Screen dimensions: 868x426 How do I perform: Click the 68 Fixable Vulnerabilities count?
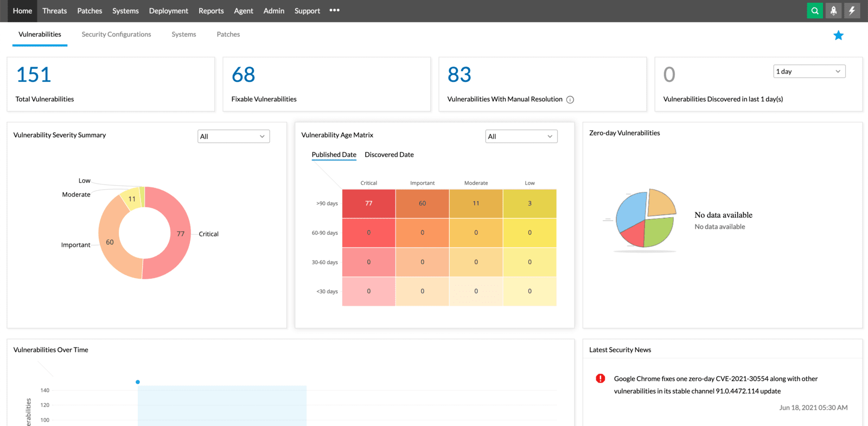243,75
